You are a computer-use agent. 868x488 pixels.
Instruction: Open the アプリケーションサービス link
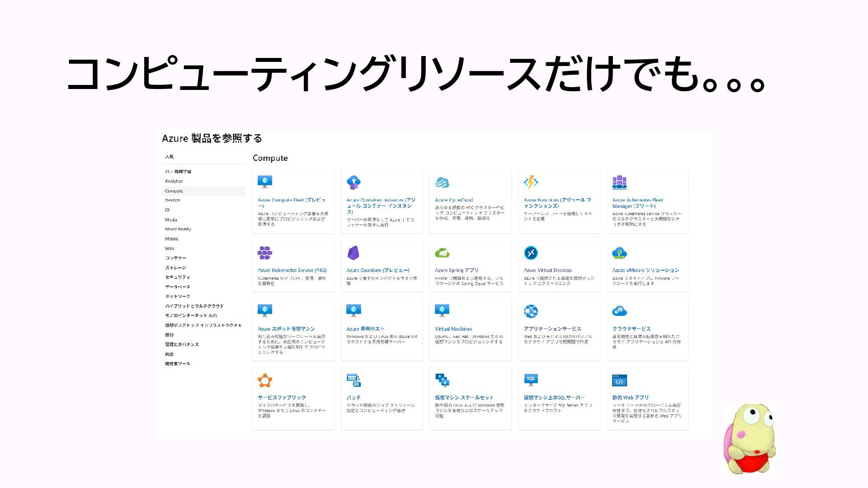pos(552,329)
